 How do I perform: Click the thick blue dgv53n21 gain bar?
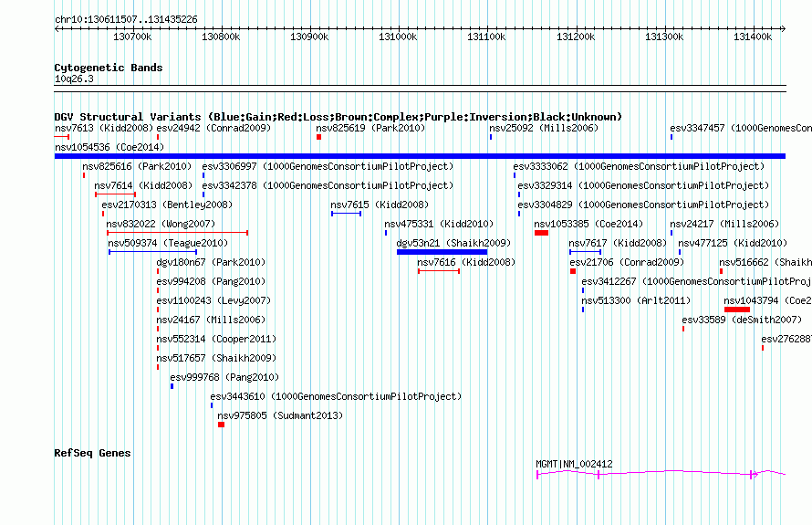(442, 252)
